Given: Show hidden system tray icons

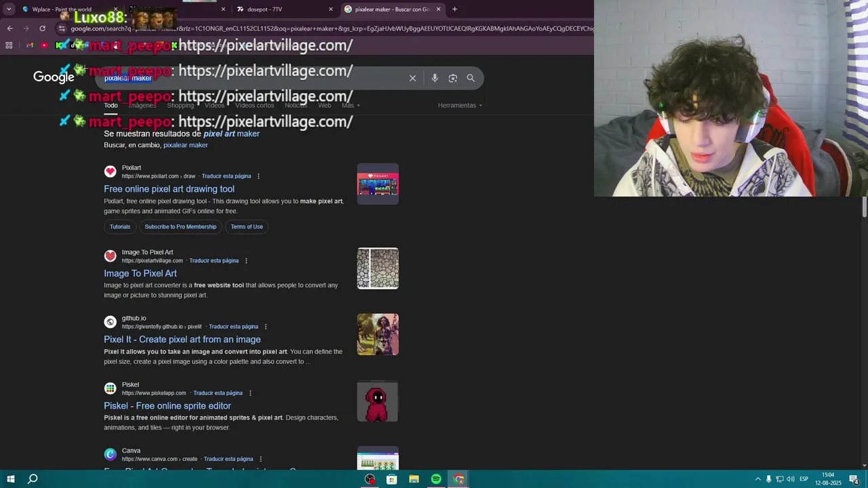Looking at the screenshot, I should coord(757,479).
